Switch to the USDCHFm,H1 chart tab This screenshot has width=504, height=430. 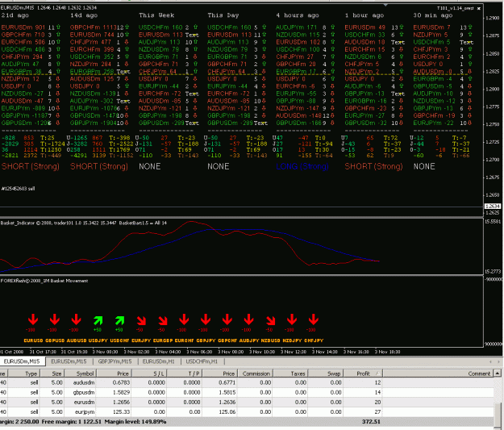tap(202, 361)
